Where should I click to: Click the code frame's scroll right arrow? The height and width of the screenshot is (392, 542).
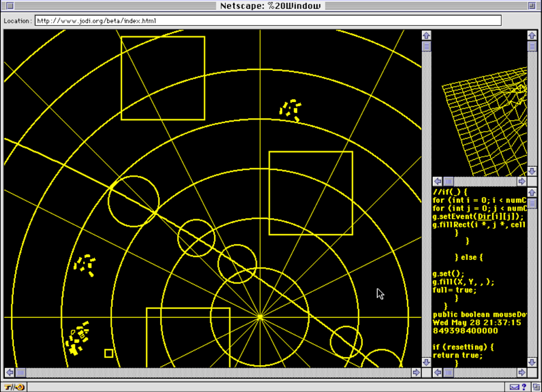click(522, 372)
